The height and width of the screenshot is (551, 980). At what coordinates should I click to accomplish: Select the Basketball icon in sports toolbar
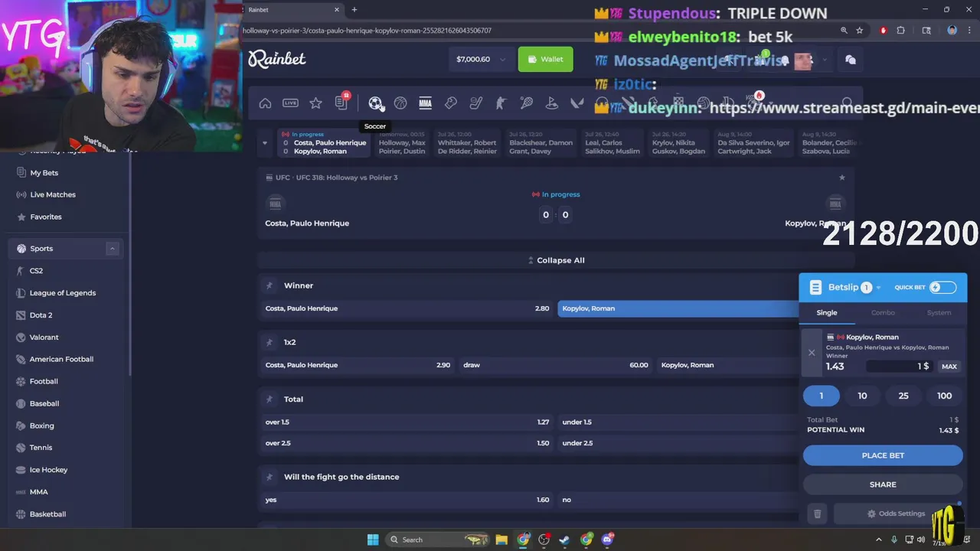(x=400, y=103)
